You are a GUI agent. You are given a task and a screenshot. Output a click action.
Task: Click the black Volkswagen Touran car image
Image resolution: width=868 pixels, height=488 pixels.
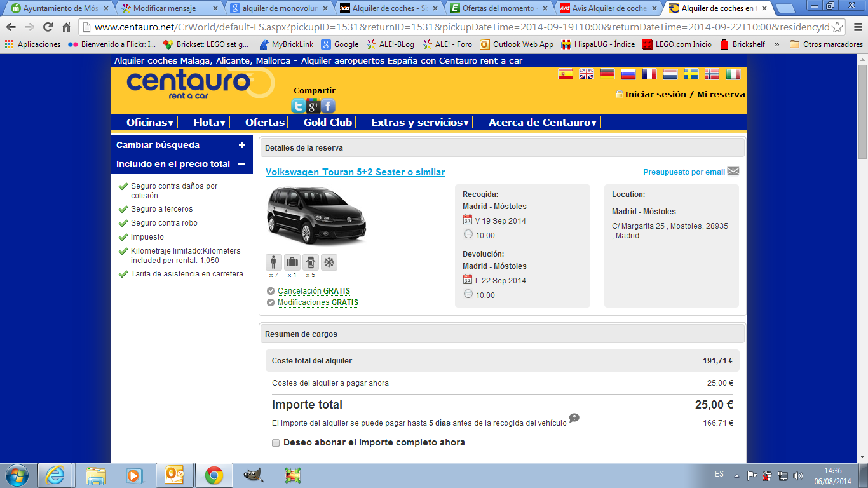point(318,216)
